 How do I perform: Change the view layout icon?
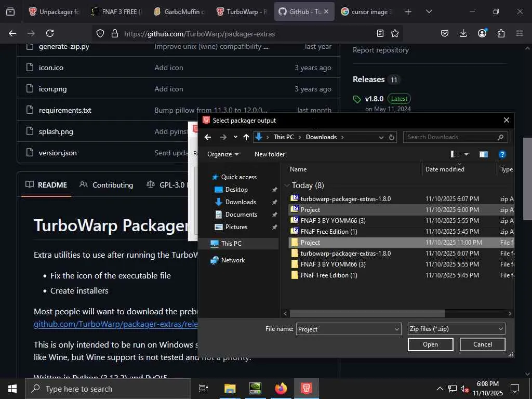[455, 154]
